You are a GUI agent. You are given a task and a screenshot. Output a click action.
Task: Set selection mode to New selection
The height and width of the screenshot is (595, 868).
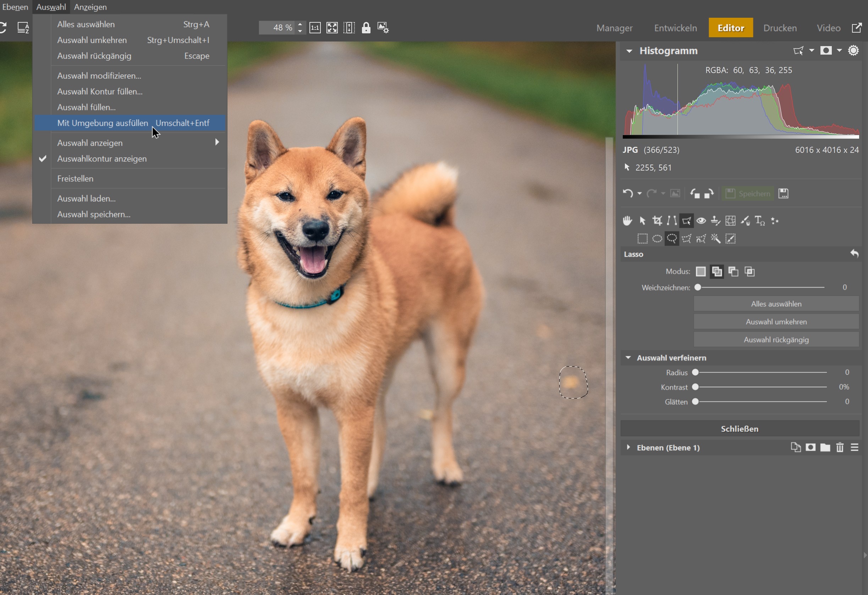tap(701, 271)
